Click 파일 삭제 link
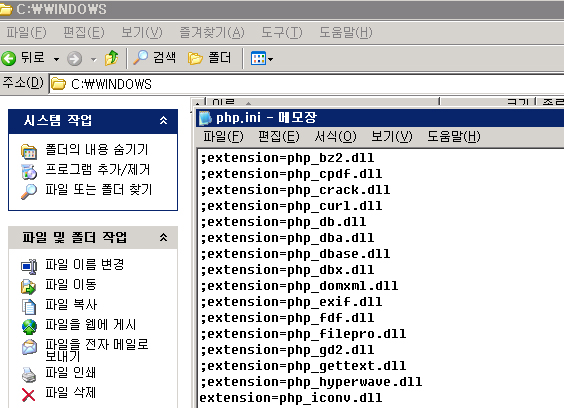564x408 pixels. [x=70, y=393]
